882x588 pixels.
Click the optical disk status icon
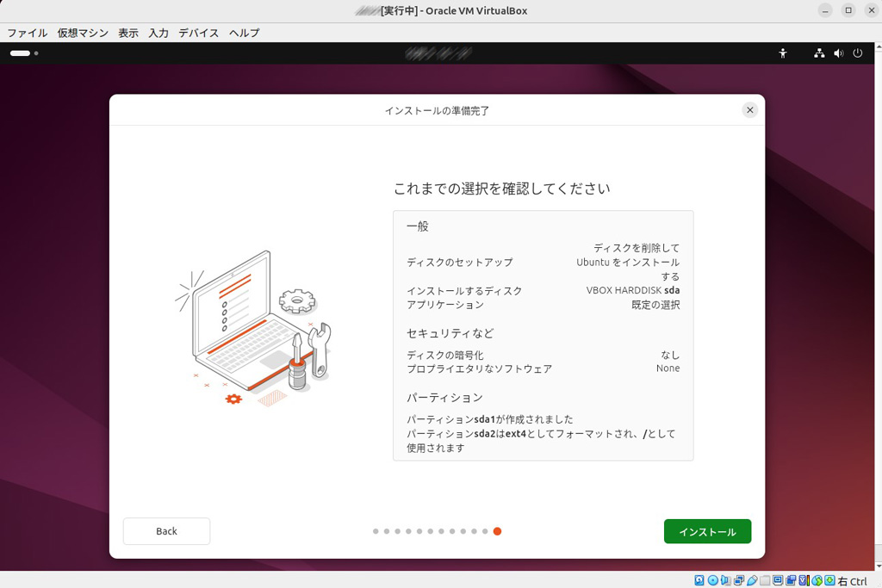(x=712, y=580)
